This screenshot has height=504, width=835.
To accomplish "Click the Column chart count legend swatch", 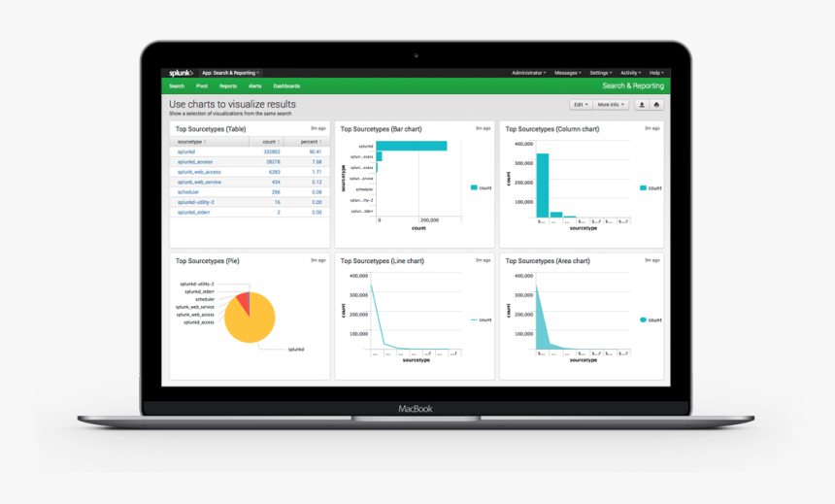I will pos(643,187).
